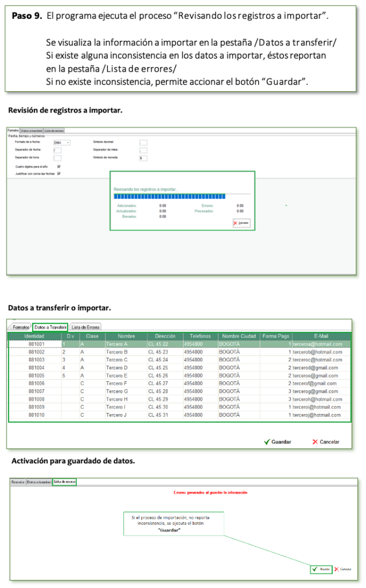Screen dimensions: 366x588
Task: Open 'Lista de Errores' tab above the table
Action: (85, 327)
